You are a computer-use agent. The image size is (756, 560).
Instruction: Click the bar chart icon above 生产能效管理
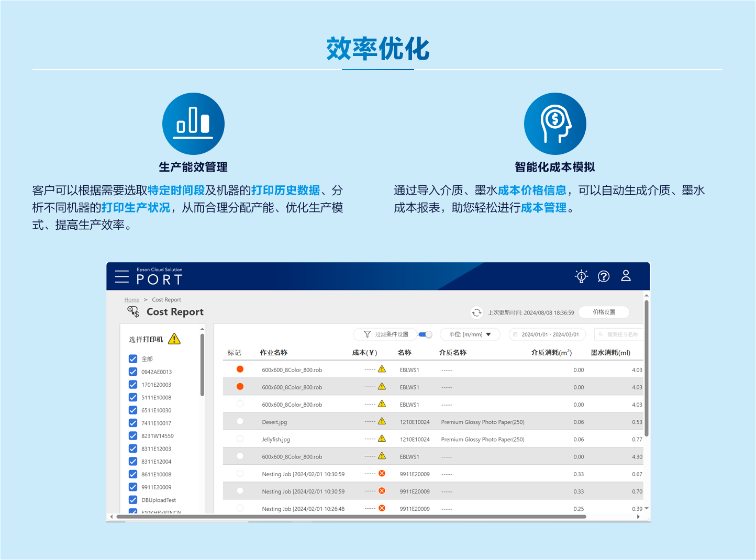(x=193, y=124)
